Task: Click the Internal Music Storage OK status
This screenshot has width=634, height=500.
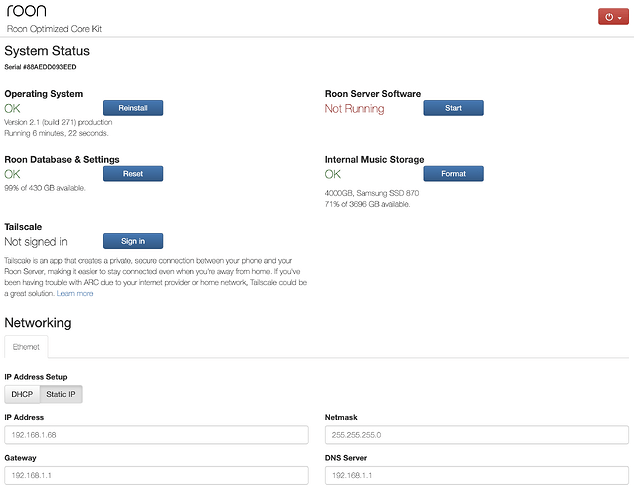Action: click(333, 174)
